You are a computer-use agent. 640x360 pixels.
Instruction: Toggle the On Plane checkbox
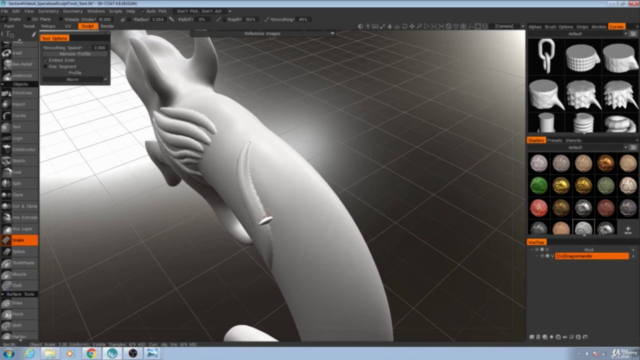[28, 19]
